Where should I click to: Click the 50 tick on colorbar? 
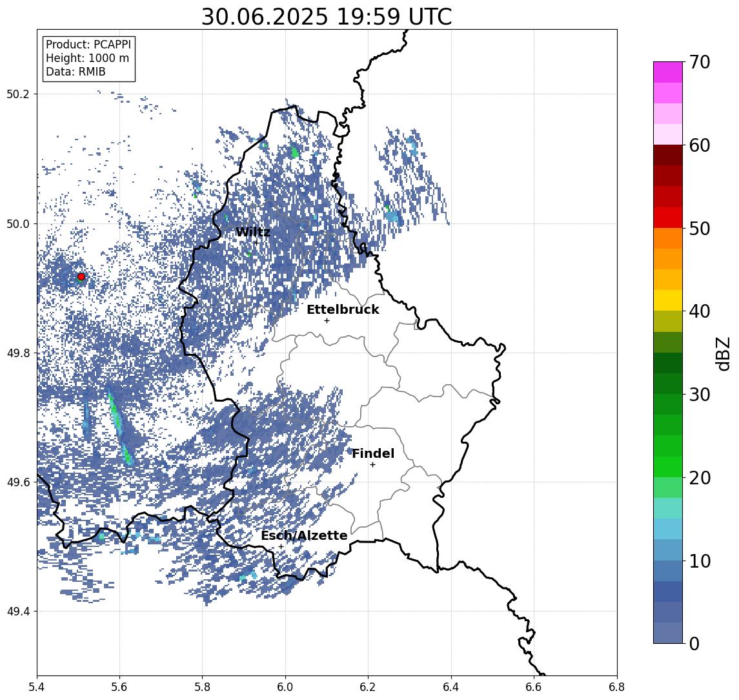click(700, 229)
